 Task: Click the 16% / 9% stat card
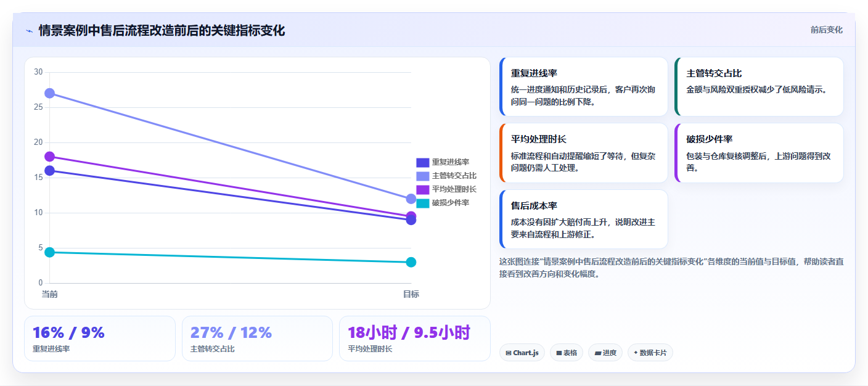click(100, 339)
